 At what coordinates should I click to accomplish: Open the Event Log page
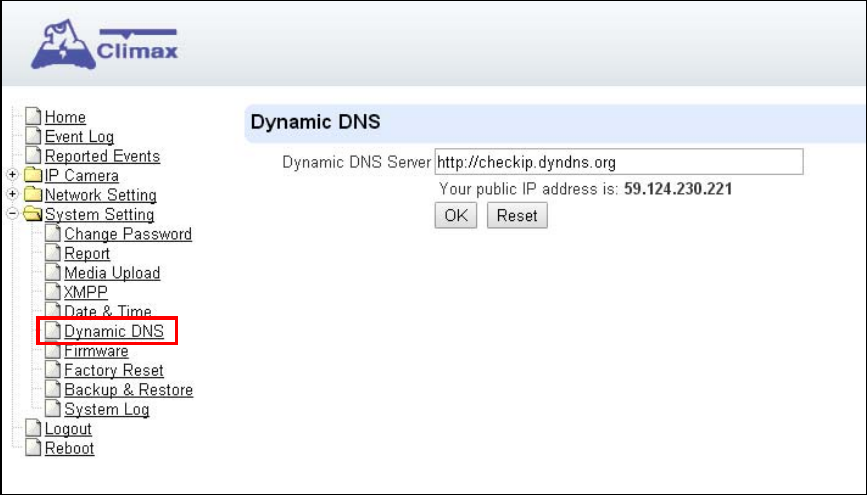(79, 137)
